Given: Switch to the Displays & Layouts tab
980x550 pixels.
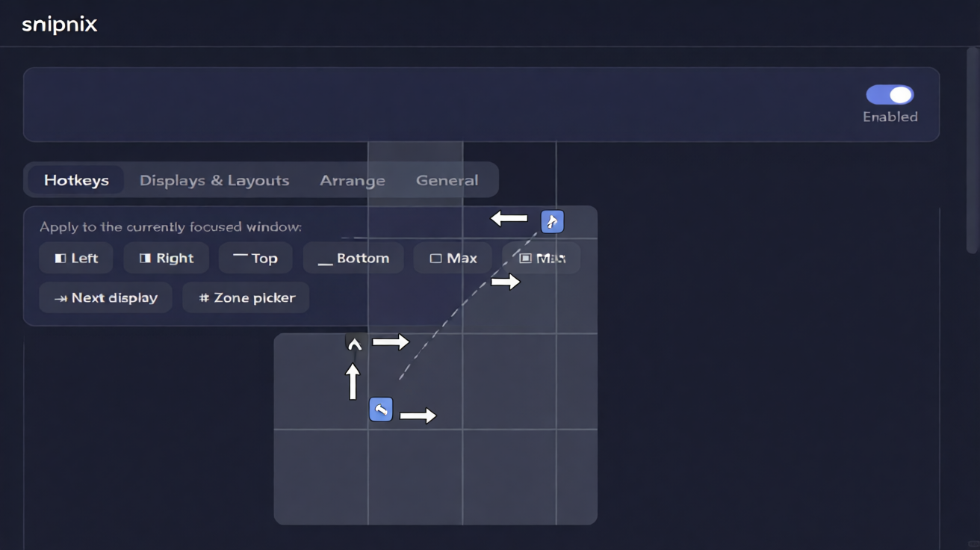Looking at the screenshot, I should [x=214, y=180].
